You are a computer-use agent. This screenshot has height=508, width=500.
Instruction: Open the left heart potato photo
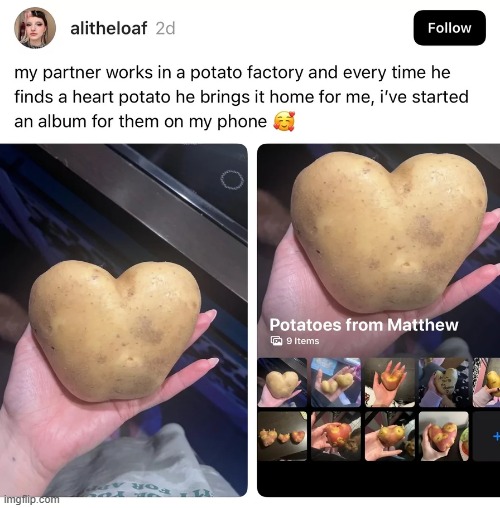pyautogui.click(x=124, y=320)
